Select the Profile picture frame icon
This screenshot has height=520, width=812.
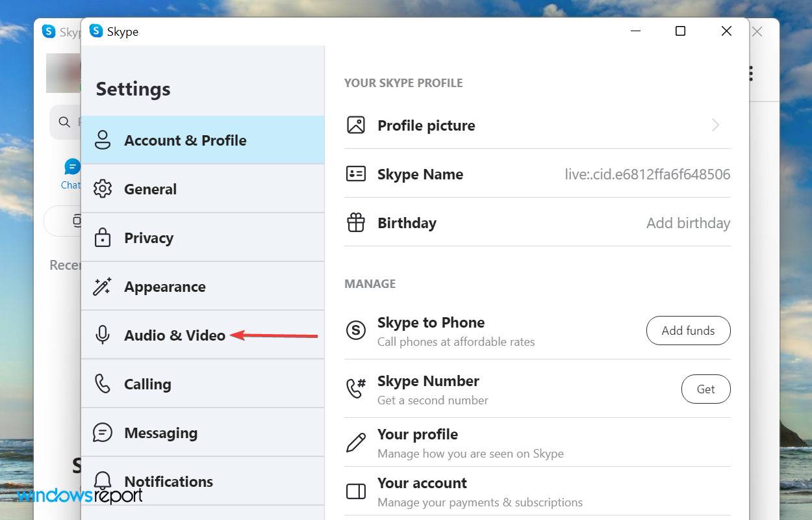pyautogui.click(x=356, y=125)
